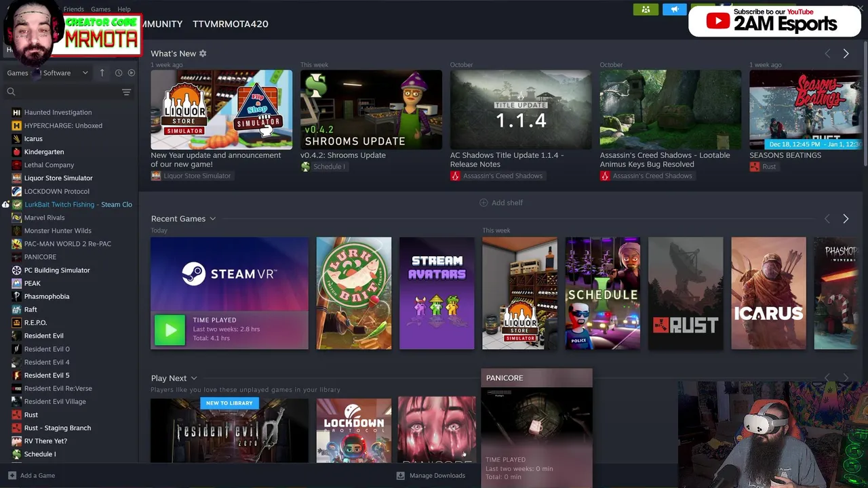
Task: Click Liquor Store Simulator link under news
Action: click(191, 176)
